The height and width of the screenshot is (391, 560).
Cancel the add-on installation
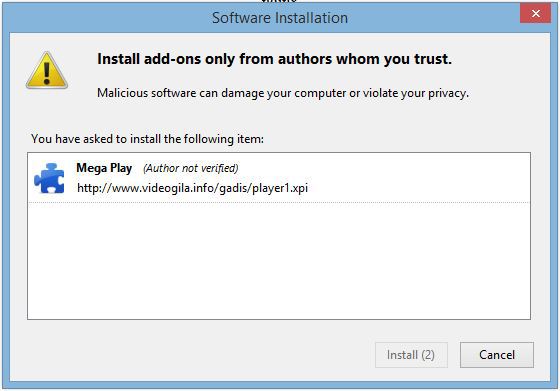pyautogui.click(x=497, y=355)
